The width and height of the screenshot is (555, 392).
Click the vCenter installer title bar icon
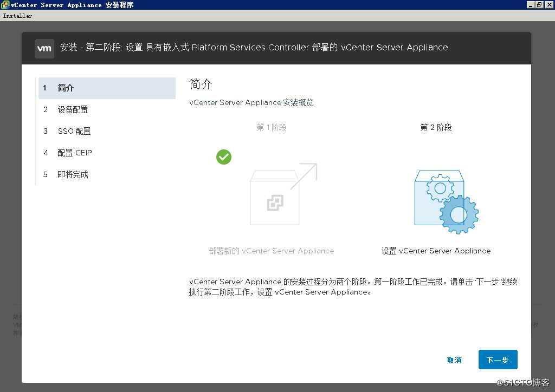4,4
